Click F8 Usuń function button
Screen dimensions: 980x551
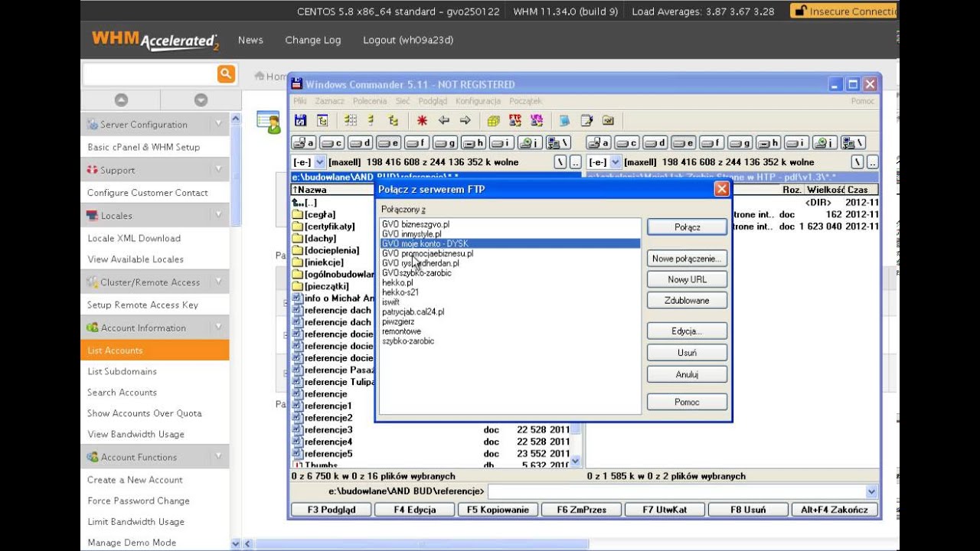[x=748, y=510]
